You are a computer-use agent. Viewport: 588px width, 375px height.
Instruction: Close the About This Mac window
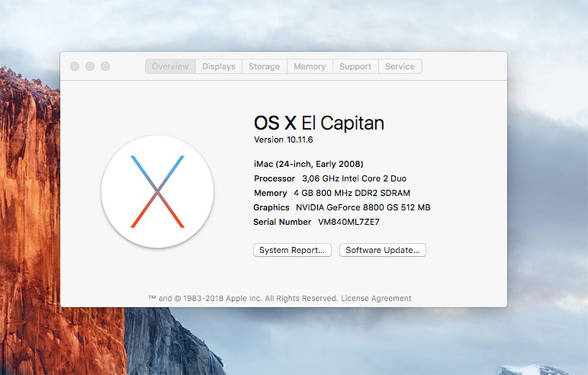click(75, 66)
